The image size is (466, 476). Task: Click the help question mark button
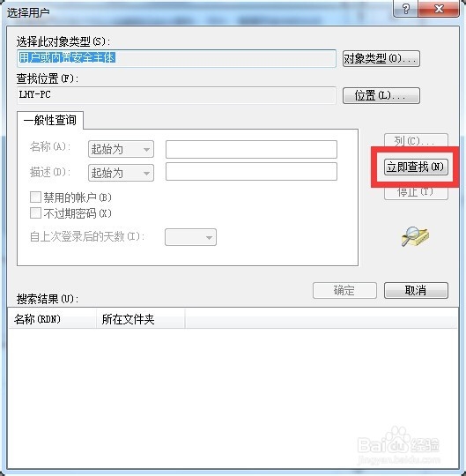pyautogui.click(x=405, y=9)
